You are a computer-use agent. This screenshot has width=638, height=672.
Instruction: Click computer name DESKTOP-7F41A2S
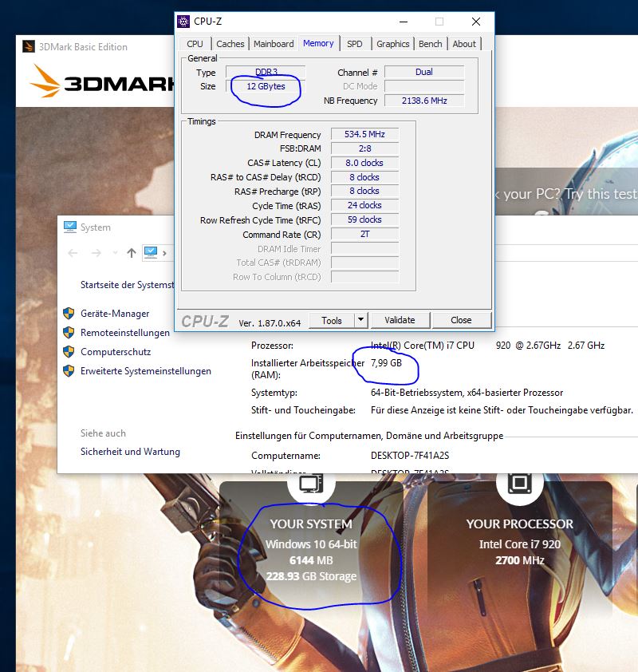tap(410, 455)
